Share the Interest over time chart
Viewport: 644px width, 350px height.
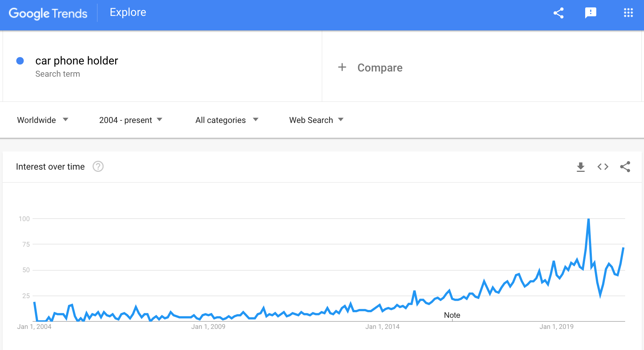click(x=625, y=167)
